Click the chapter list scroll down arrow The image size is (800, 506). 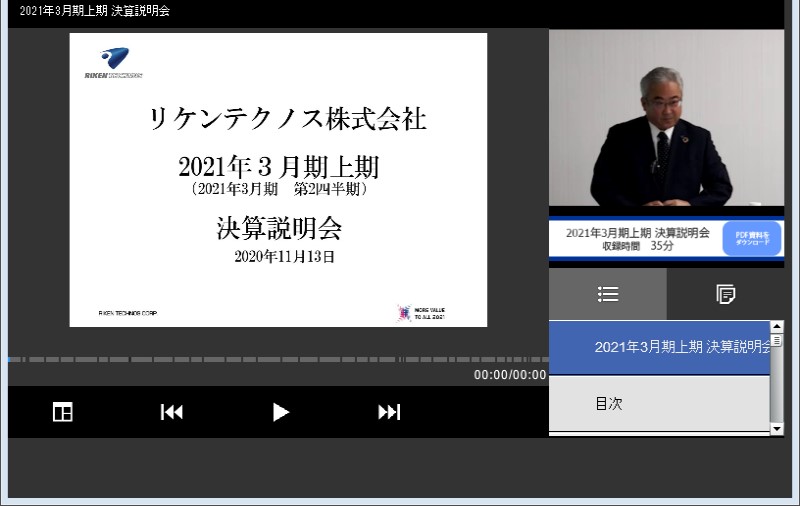point(777,429)
